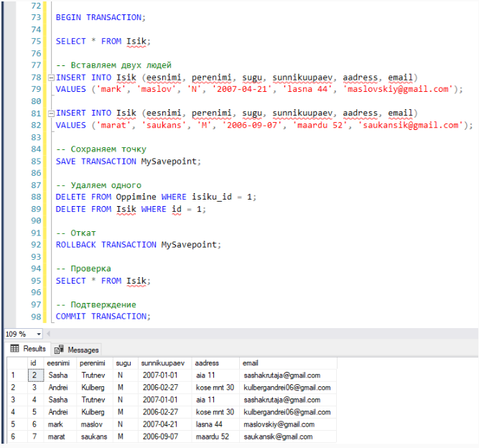This screenshot has width=479, height=448.
Task: Select the Results tab
Action: 29,349
